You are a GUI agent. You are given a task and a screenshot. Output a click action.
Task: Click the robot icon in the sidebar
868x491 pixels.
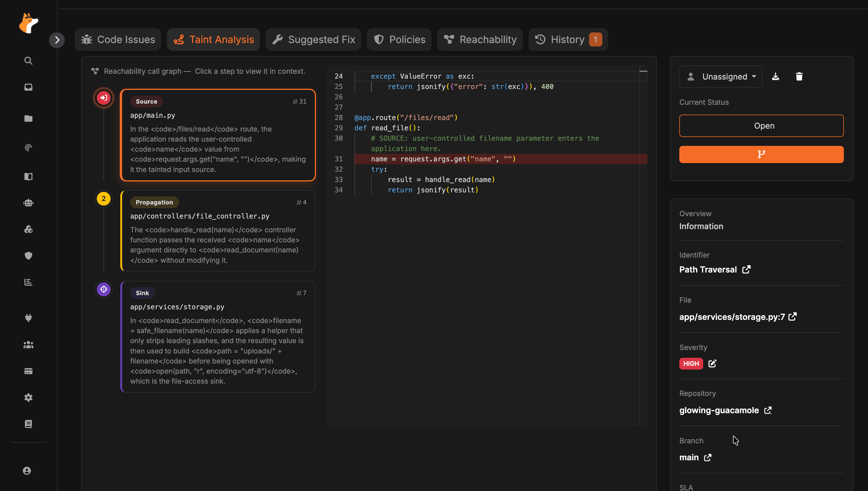(28, 203)
